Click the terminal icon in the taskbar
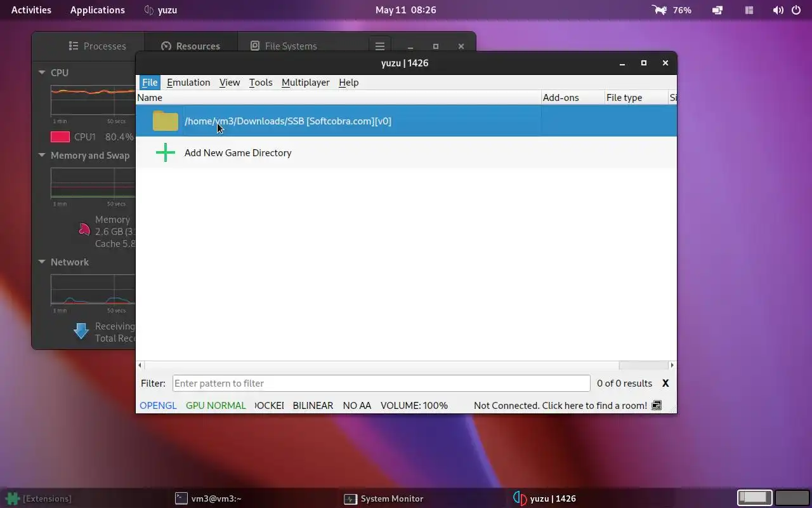Image resolution: width=812 pixels, height=508 pixels. pyautogui.click(x=181, y=498)
